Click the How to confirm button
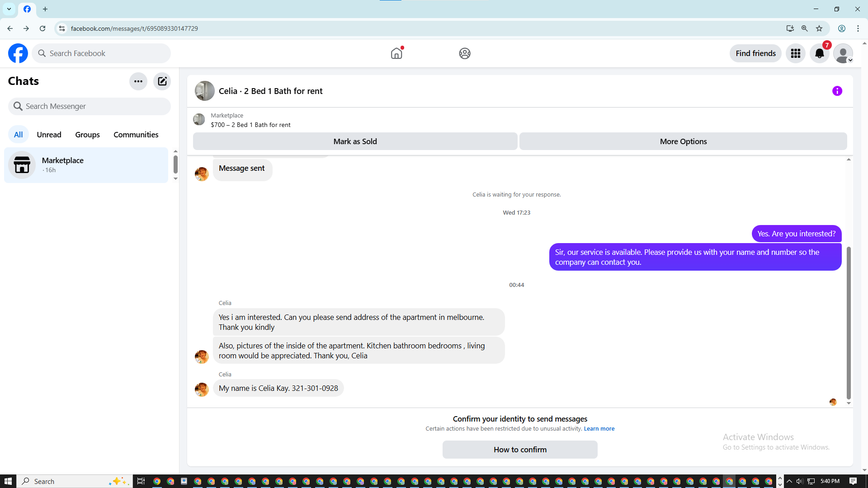Viewport: 868px width, 488px height. (520, 450)
